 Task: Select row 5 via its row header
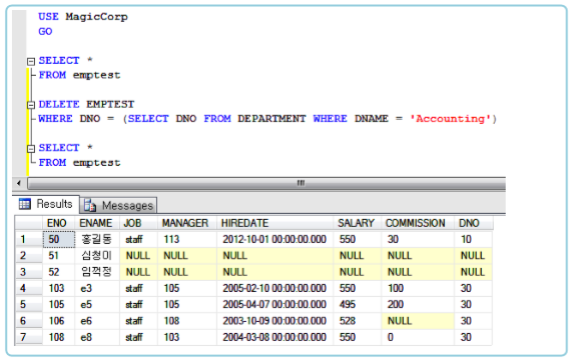pyautogui.click(x=28, y=305)
